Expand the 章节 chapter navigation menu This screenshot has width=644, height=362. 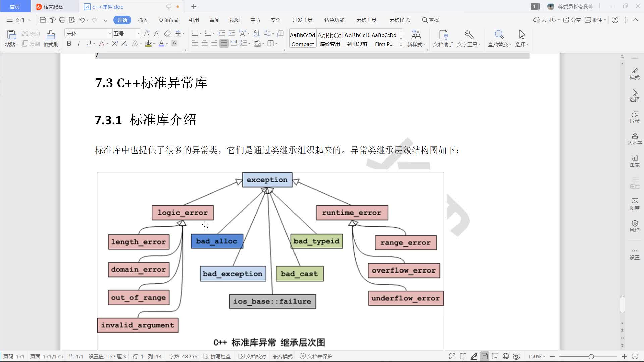tap(255, 20)
